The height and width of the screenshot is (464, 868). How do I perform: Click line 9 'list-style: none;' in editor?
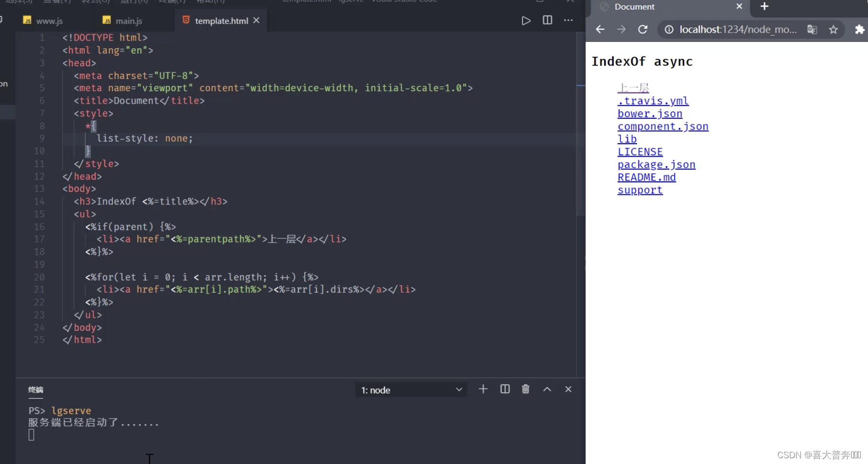pyautogui.click(x=144, y=138)
